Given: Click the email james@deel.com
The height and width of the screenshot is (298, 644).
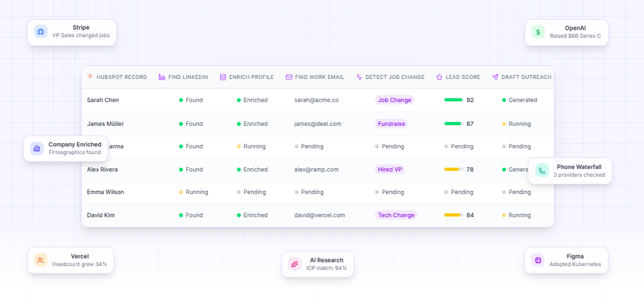Looking at the screenshot, I should coord(318,124).
